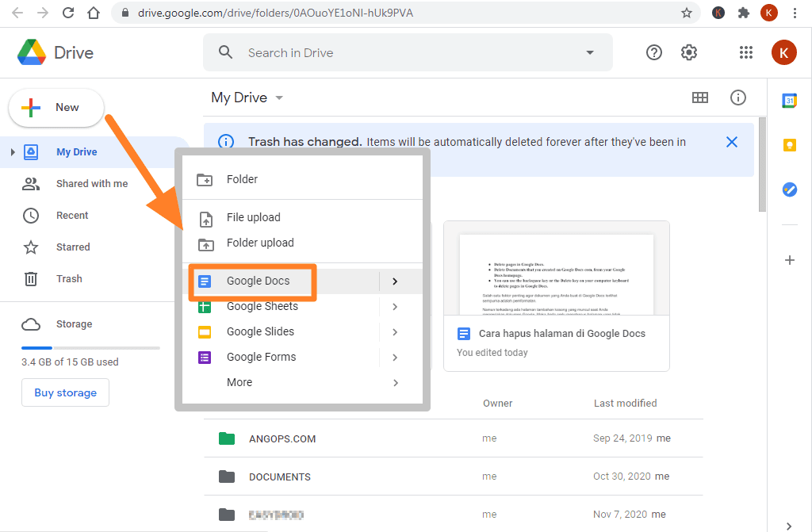Click the Help icon
This screenshot has width=812, height=532.
click(653, 52)
